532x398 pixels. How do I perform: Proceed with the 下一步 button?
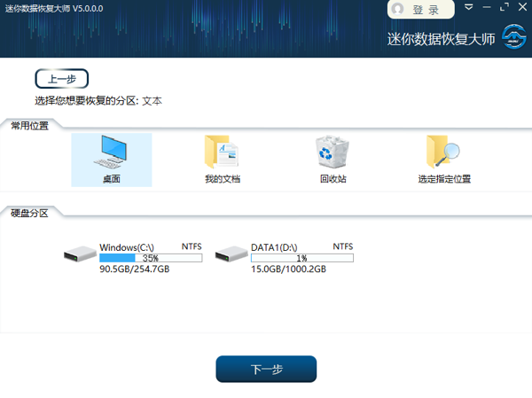pyautogui.click(x=266, y=369)
